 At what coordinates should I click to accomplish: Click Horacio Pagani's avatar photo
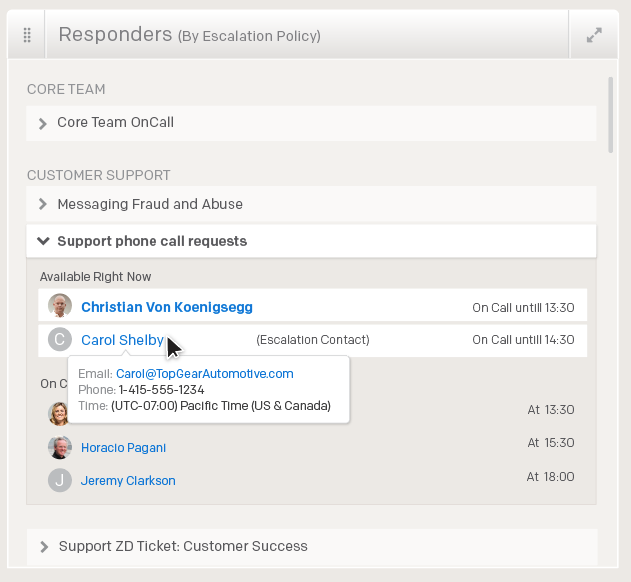[x=60, y=447]
